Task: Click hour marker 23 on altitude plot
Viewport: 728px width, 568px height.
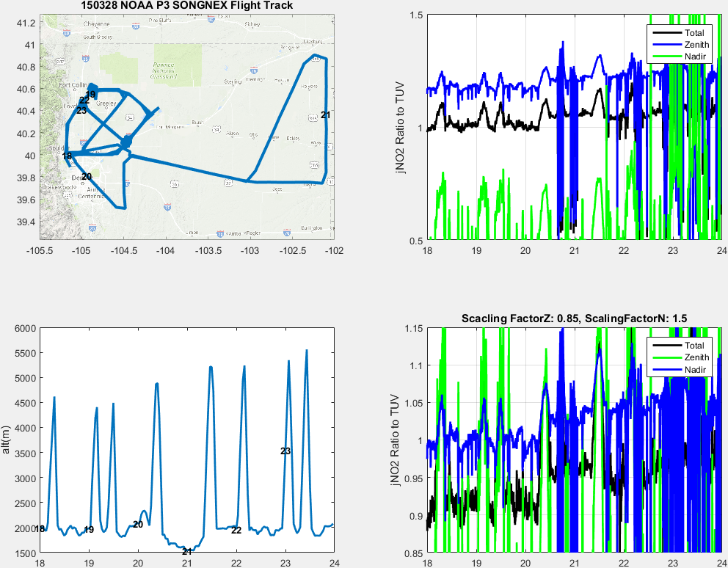Action: pyautogui.click(x=285, y=451)
